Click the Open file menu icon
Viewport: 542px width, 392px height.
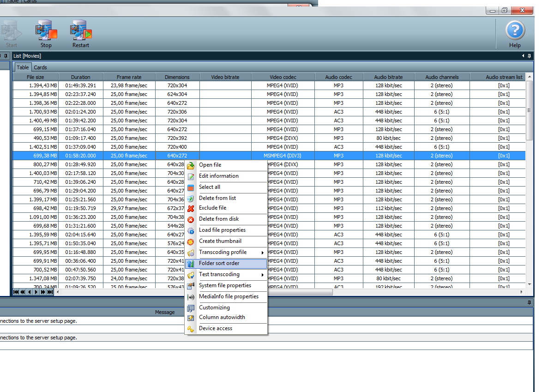[191, 166]
